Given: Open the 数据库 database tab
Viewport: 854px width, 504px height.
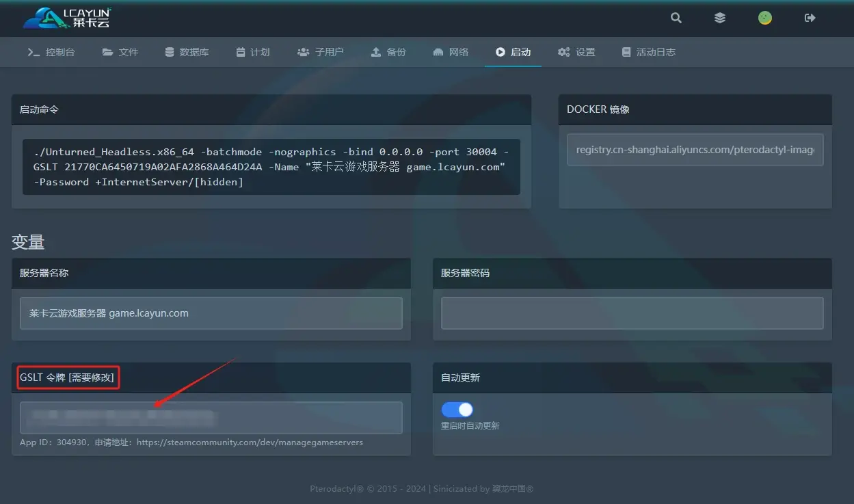Looking at the screenshot, I should click(x=187, y=52).
